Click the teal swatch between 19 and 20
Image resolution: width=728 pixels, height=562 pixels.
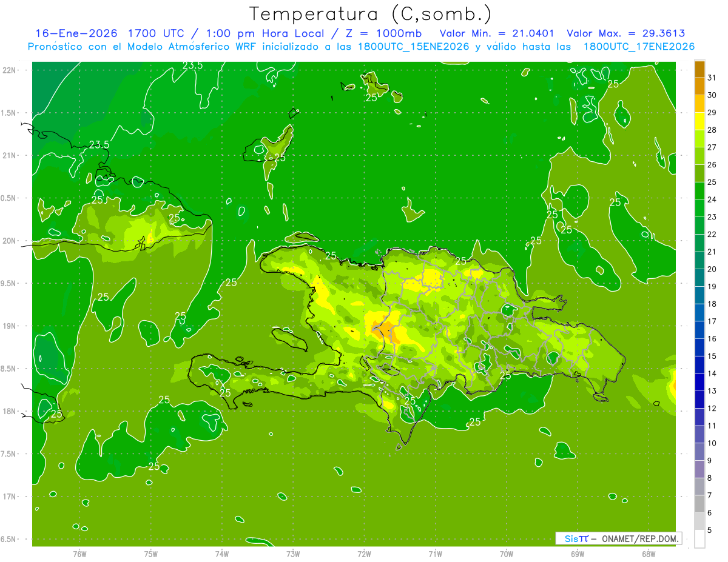point(699,278)
